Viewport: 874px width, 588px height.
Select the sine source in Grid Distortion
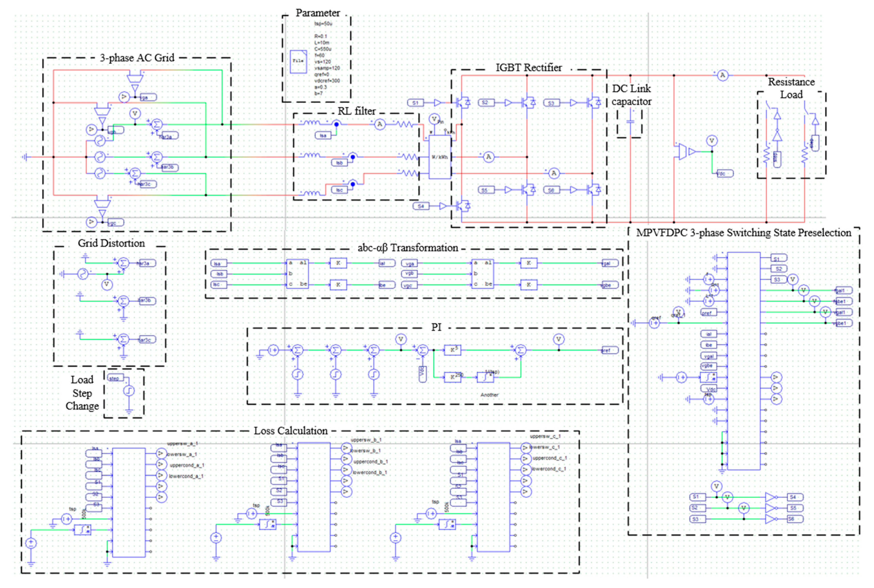click(x=83, y=274)
